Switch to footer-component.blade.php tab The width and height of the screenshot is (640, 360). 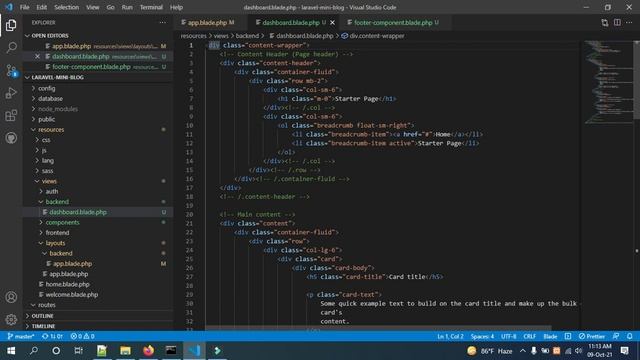(x=394, y=23)
